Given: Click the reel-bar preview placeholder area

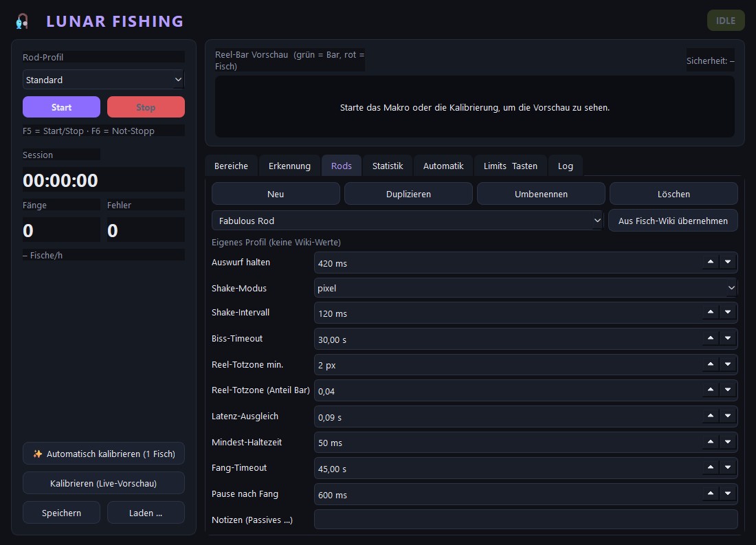Looking at the screenshot, I should click(x=475, y=107).
